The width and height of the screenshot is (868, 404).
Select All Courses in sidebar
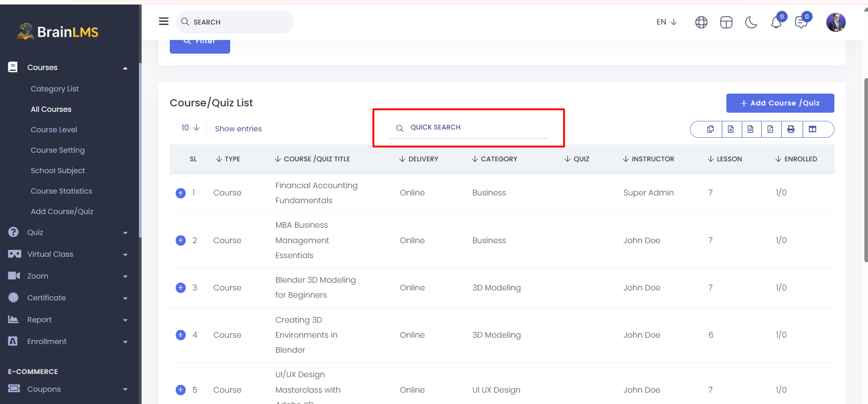coord(51,109)
